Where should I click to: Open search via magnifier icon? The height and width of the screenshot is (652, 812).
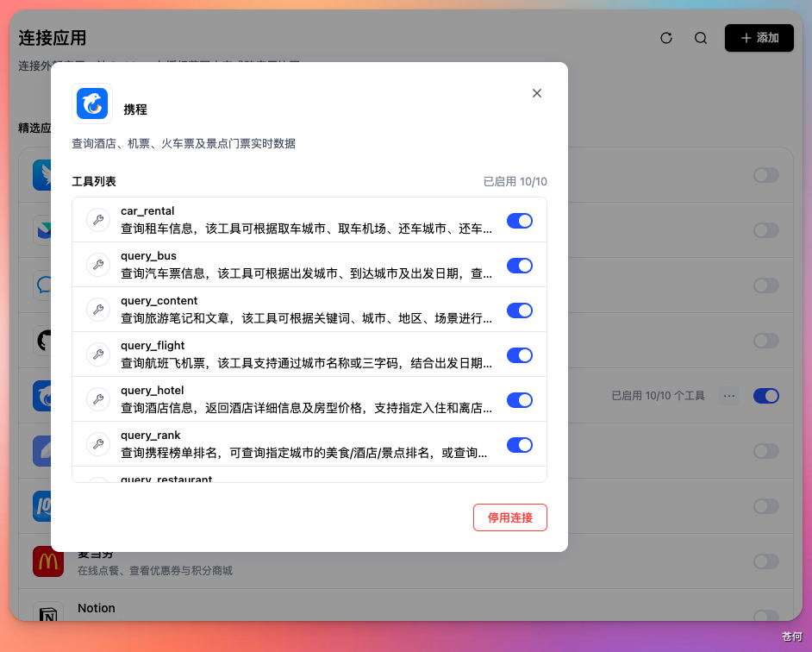pyautogui.click(x=701, y=38)
